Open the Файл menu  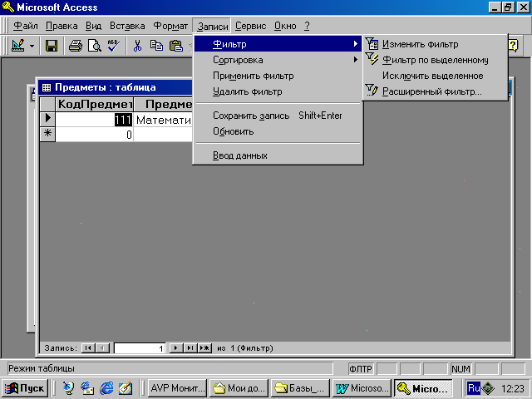pos(26,26)
